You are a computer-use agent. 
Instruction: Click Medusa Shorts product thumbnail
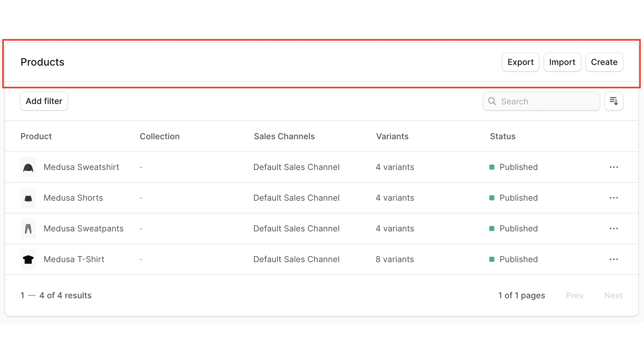[x=28, y=198]
